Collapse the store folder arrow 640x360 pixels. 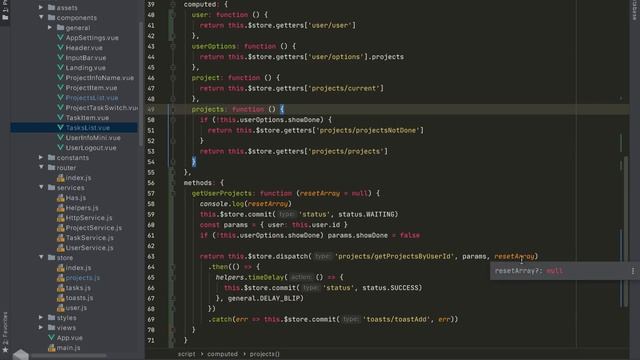point(41,258)
